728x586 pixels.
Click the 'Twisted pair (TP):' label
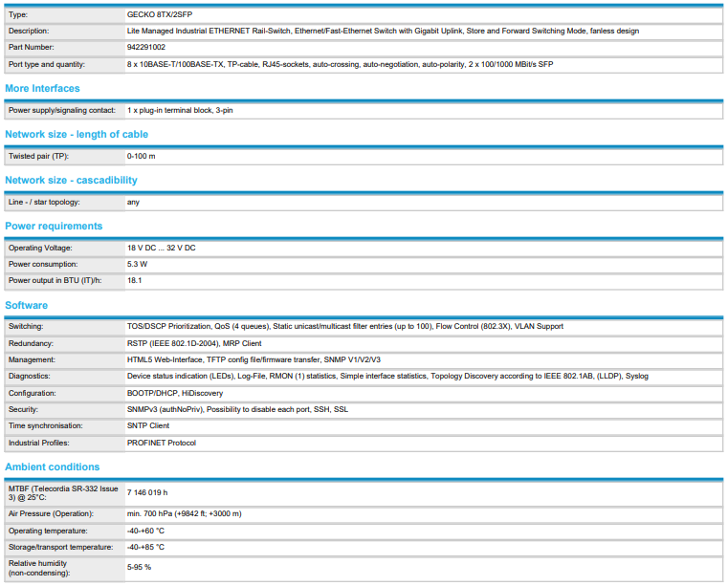click(38, 157)
